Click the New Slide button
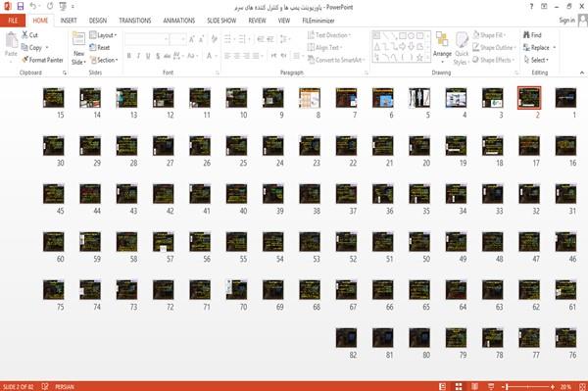588x391 pixels. point(78,48)
